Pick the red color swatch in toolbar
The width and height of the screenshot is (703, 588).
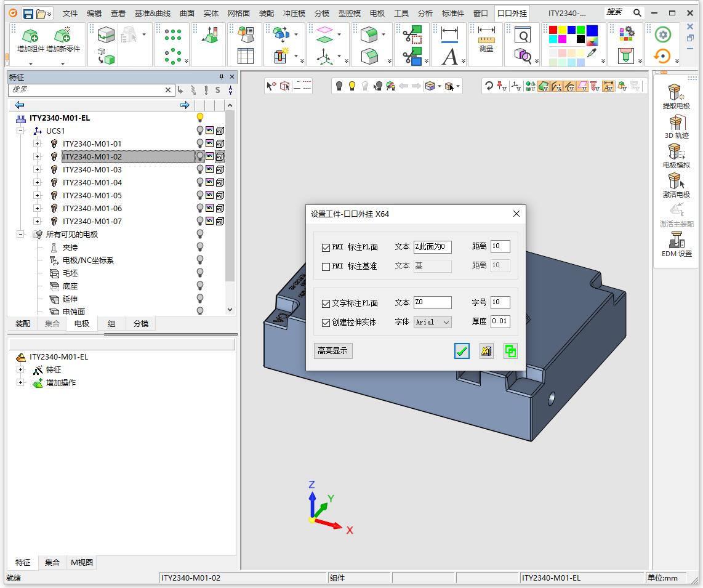[553, 30]
